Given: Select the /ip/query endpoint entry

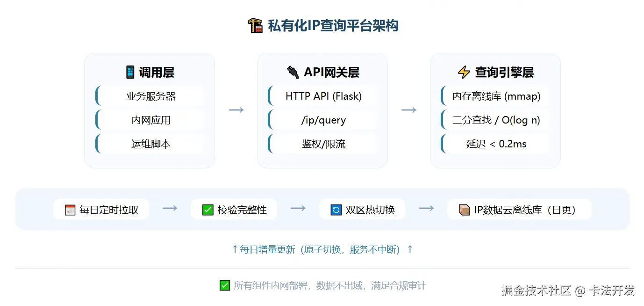Looking at the screenshot, I should point(322,120).
